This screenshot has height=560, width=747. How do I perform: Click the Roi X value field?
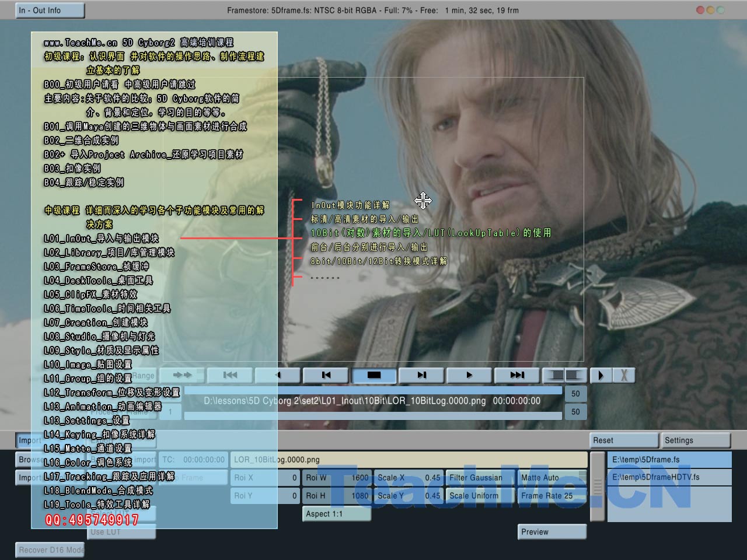click(266, 478)
